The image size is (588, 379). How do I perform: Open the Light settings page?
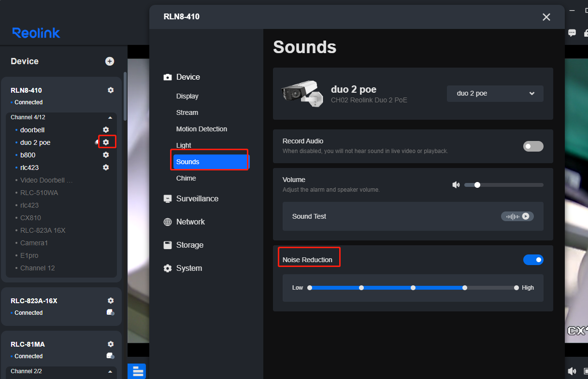(x=184, y=145)
